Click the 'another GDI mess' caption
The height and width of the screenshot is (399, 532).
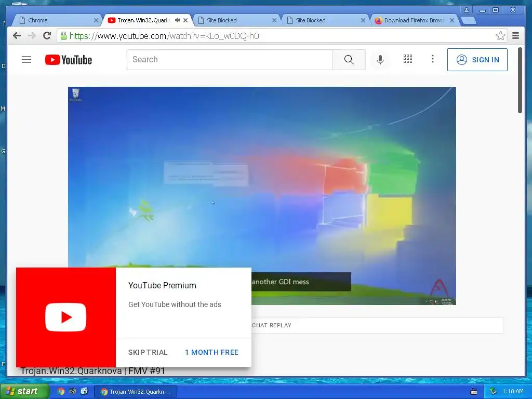pos(280,282)
